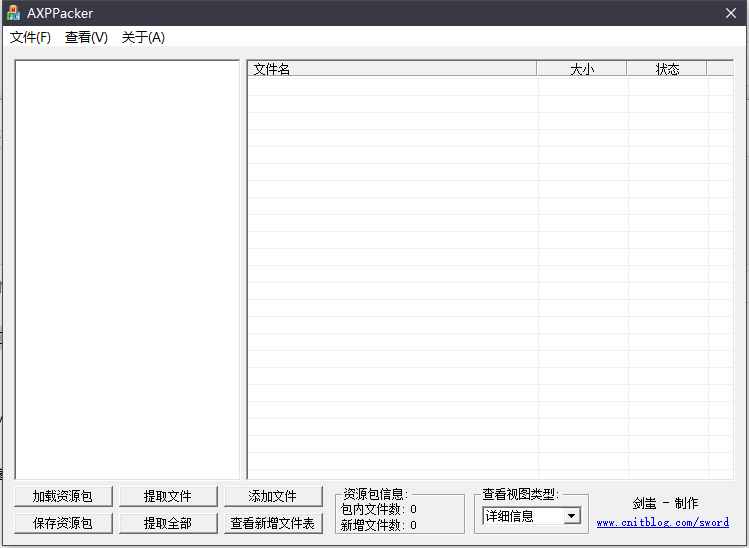
Task: Open the 文件(F) menu
Action: (x=30, y=37)
